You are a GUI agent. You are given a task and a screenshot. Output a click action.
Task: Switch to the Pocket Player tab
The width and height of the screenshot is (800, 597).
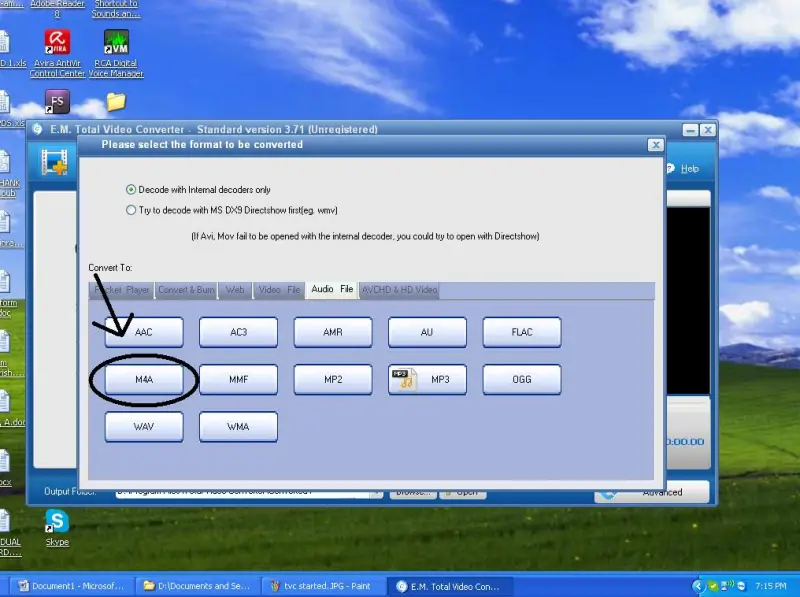tap(121, 290)
